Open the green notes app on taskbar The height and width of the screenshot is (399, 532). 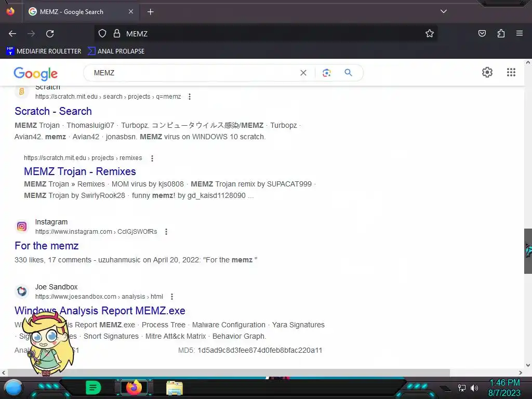[94, 388]
